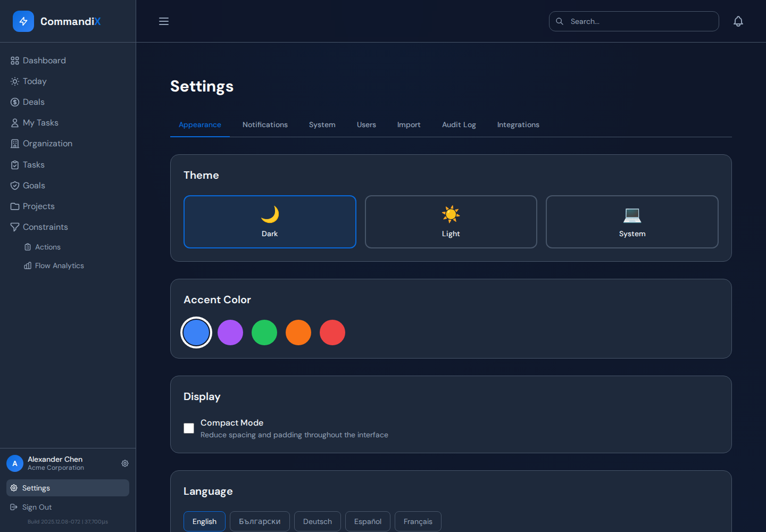The image size is (766, 532).
Task: Open Flow Analytics under Constraints
Action: tap(74, 265)
